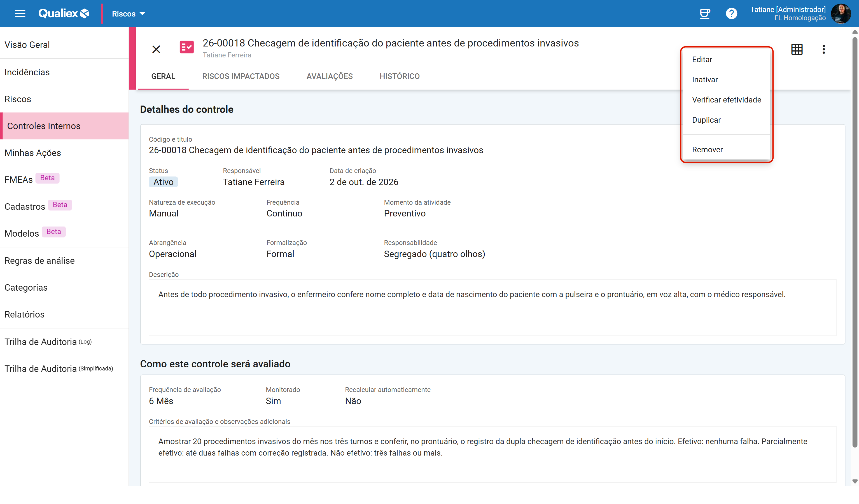Open Regras de análise
This screenshot has width=859, height=504.
pyautogui.click(x=64, y=261)
